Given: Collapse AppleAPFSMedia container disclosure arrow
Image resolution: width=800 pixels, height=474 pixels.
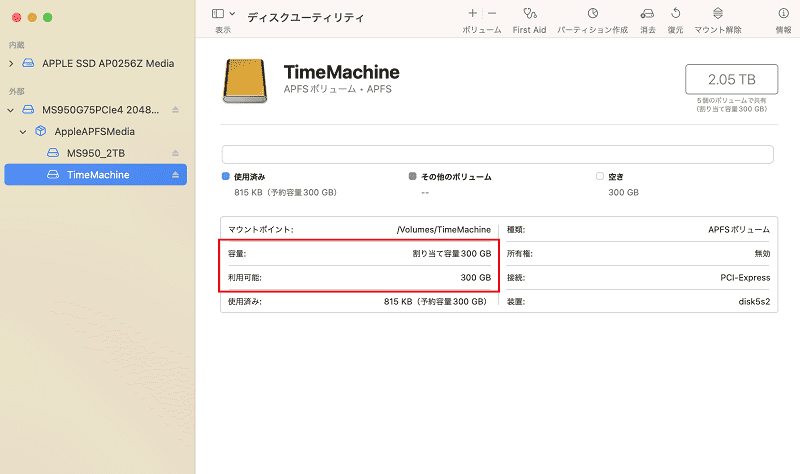Looking at the screenshot, I should pos(23,132).
